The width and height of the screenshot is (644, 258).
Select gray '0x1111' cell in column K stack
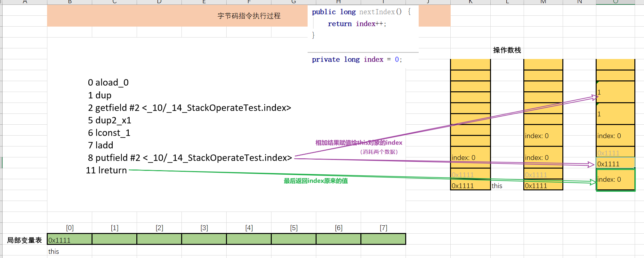[470, 174]
